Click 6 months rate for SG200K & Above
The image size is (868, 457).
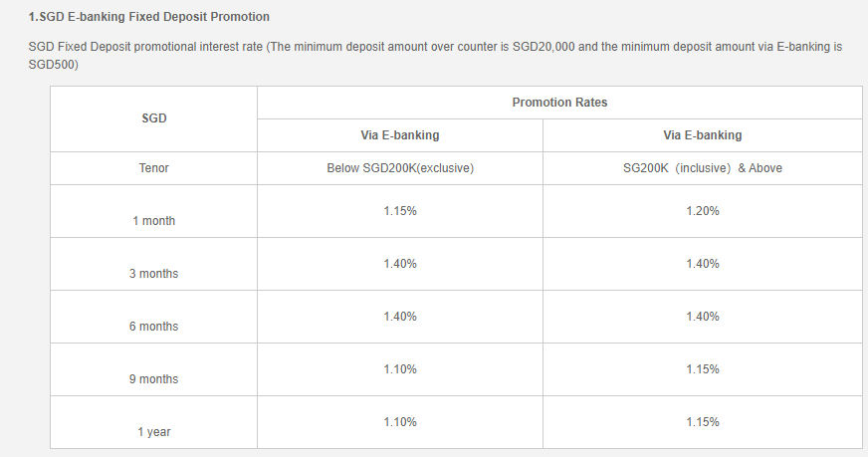702,317
